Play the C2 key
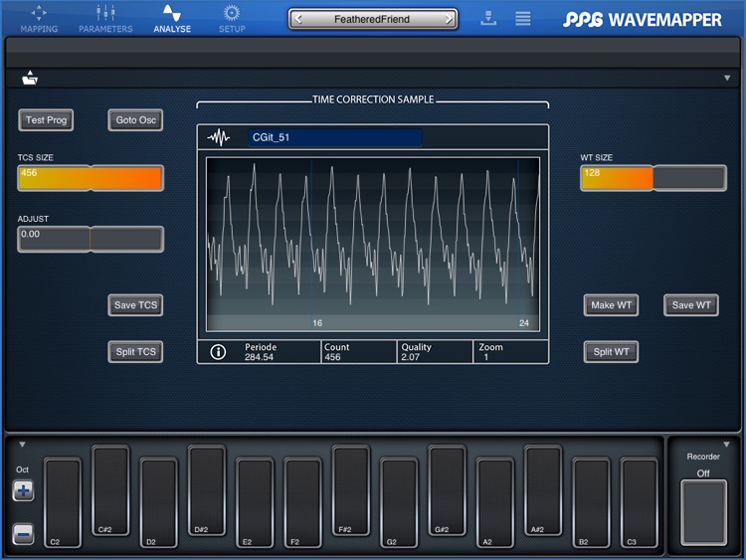746x560 pixels. 63,502
